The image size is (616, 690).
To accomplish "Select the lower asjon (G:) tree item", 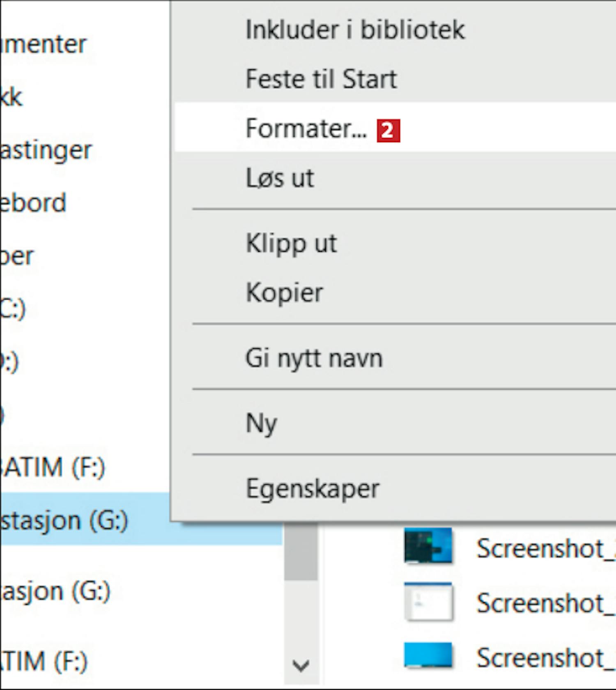I will 55,591.
